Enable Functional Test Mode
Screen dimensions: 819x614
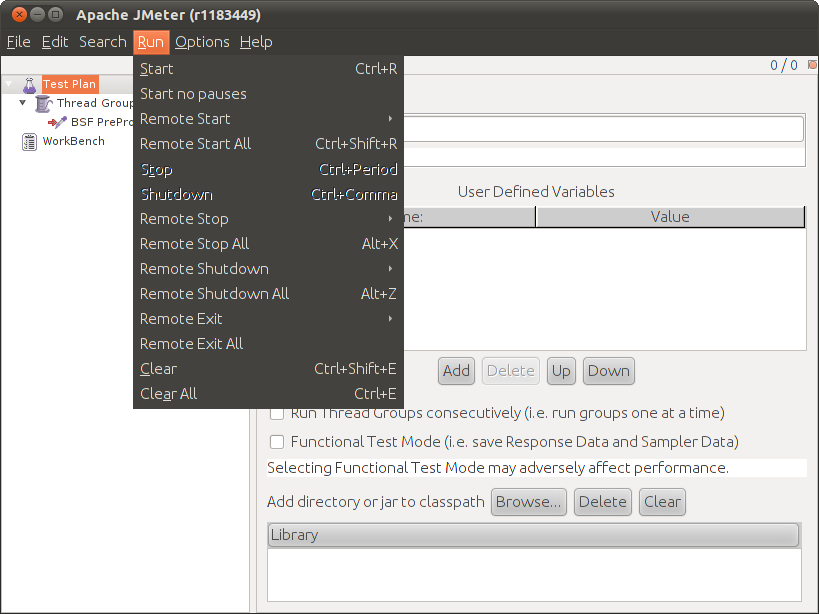click(x=276, y=442)
